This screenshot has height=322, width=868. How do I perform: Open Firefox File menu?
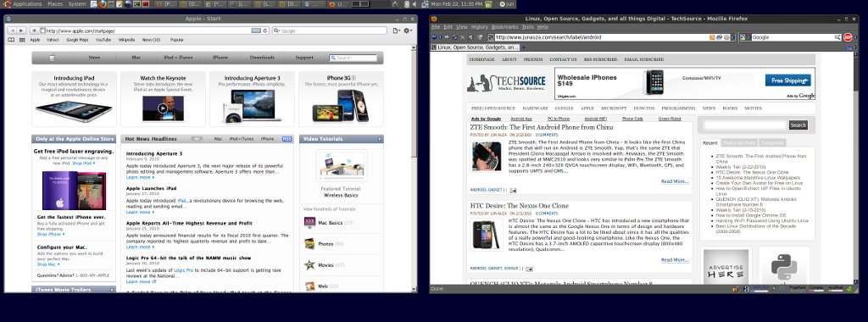(x=436, y=26)
